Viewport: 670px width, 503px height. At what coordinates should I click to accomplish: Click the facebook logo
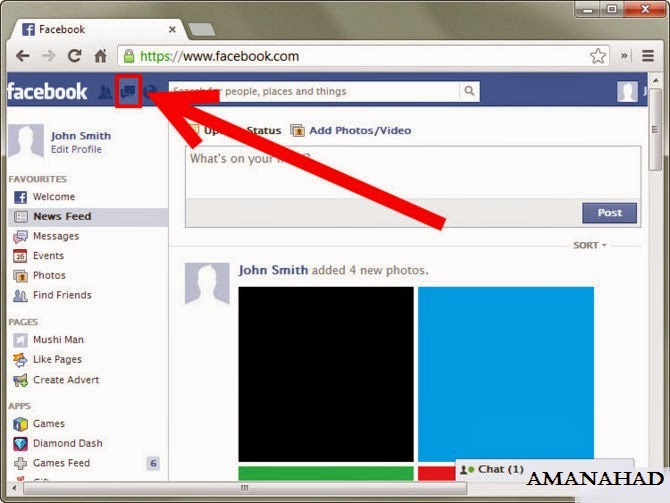47,91
